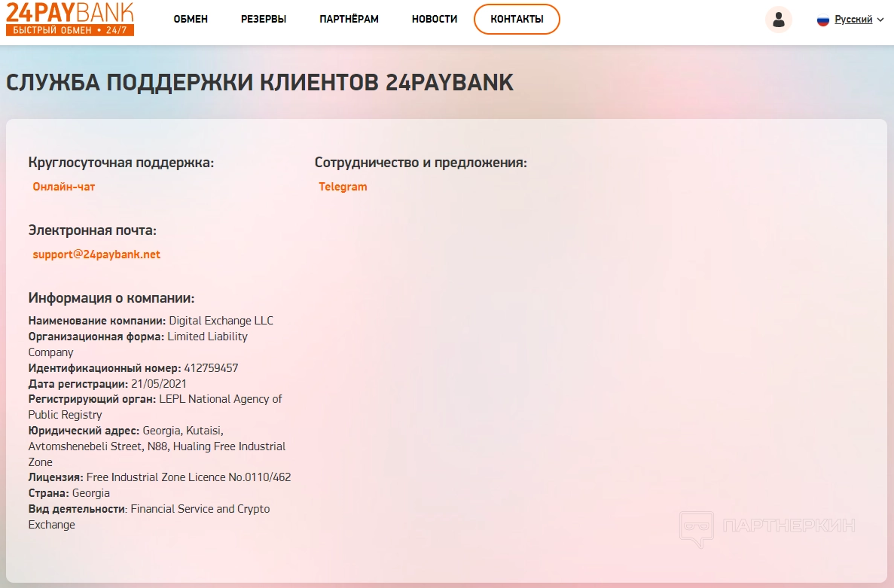Go to the Резервы page
Image resolution: width=894 pixels, height=588 pixels.
tap(264, 20)
